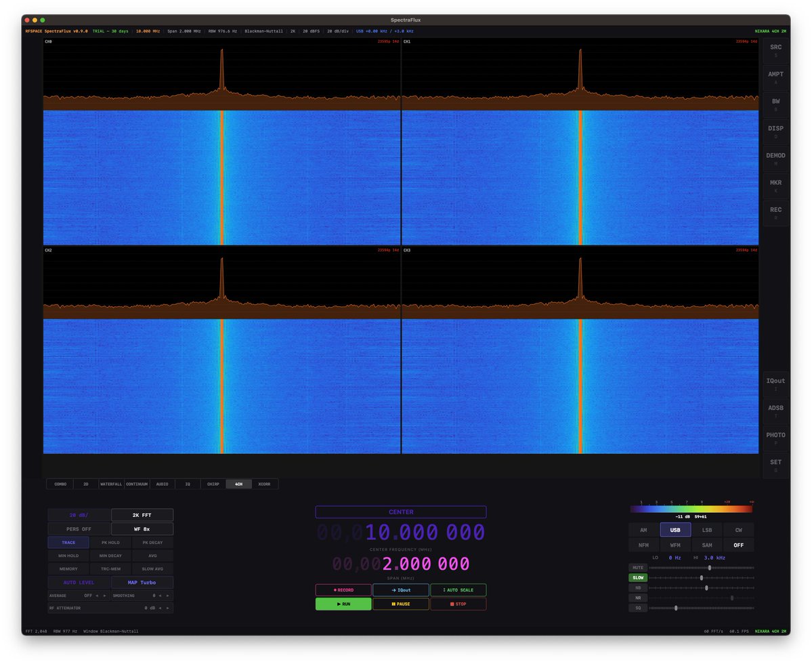This screenshot has height=664, width=812.
Task: Change the WF 8x waterfall speed
Action: tap(142, 528)
